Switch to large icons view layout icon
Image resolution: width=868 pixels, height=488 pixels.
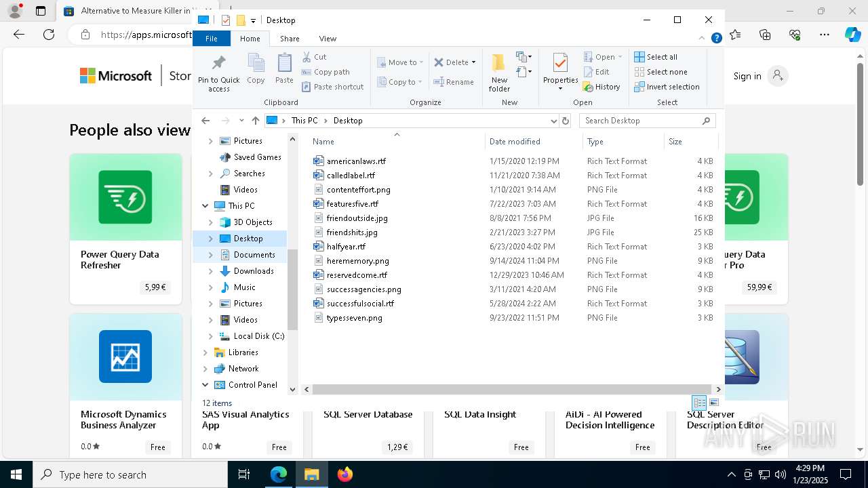713,403
